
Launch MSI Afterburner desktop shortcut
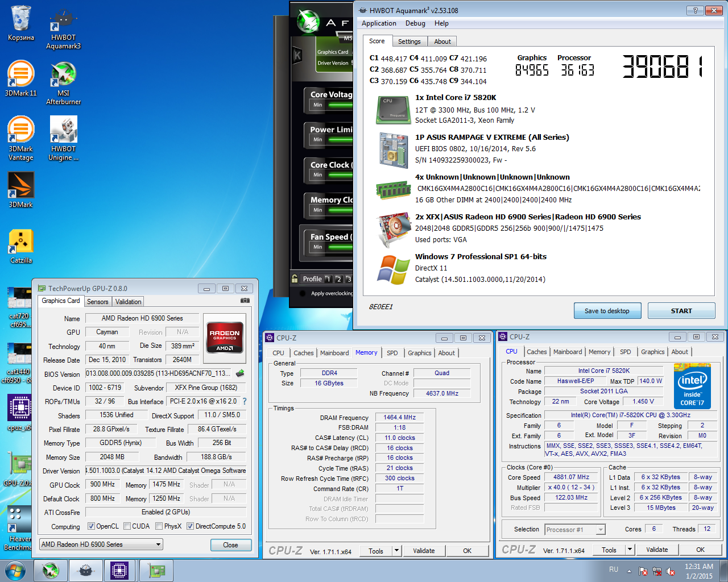[x=63, y=84]
